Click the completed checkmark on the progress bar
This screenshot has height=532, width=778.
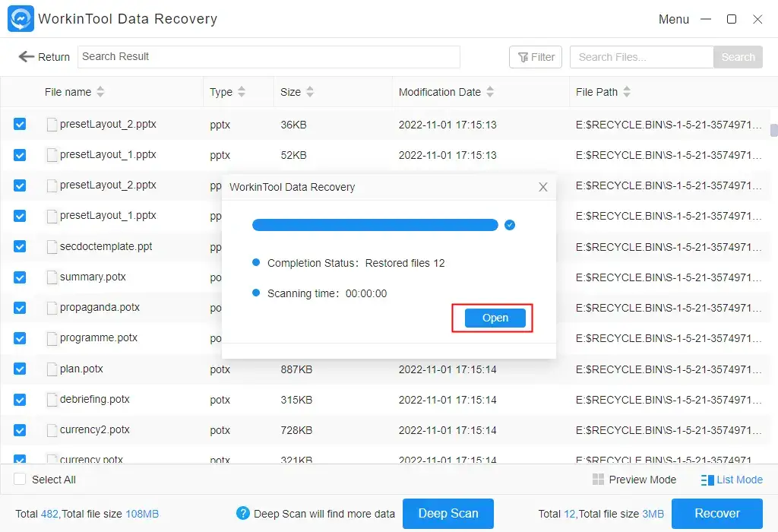coord(510,225)
